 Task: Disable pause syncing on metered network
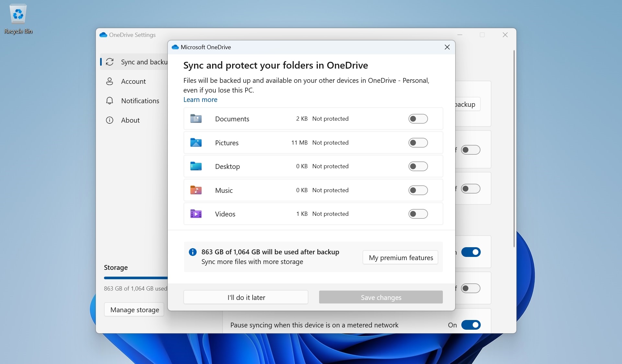(x=471, y=325)
